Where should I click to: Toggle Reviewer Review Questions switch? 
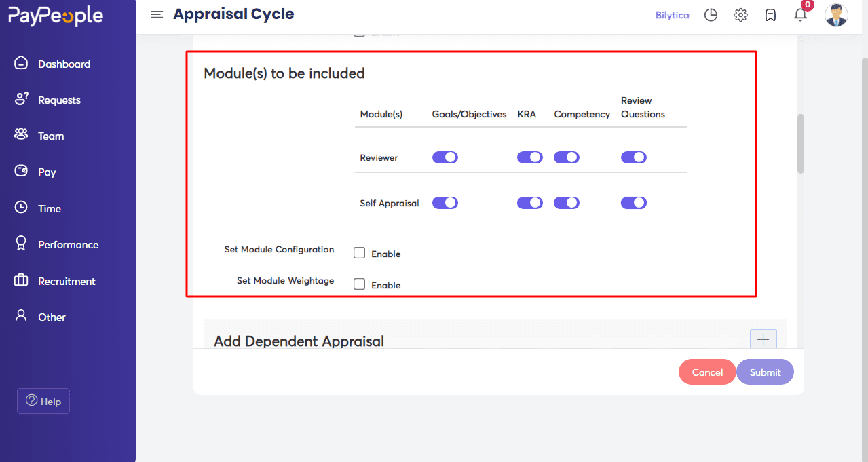[x=634, y=157]
